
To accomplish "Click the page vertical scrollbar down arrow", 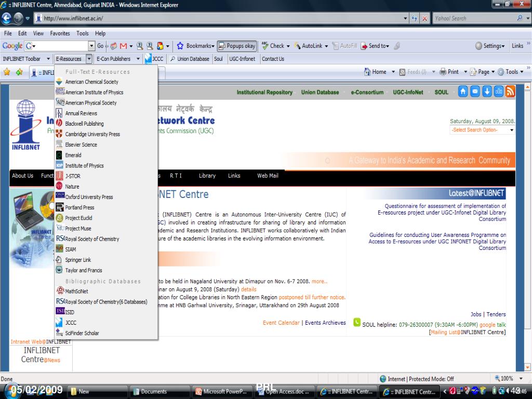I will (527, 367).
